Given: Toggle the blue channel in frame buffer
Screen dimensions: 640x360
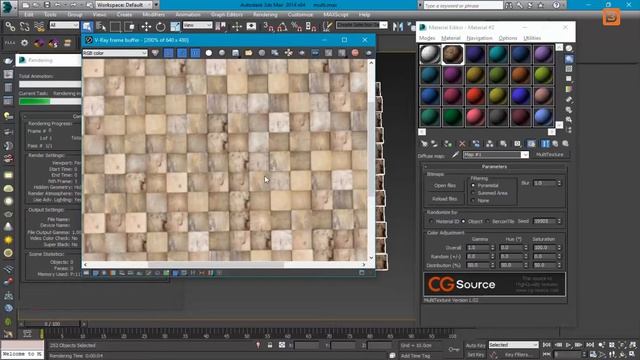Looking at the screenshot, I should click(x=196, y=53).
